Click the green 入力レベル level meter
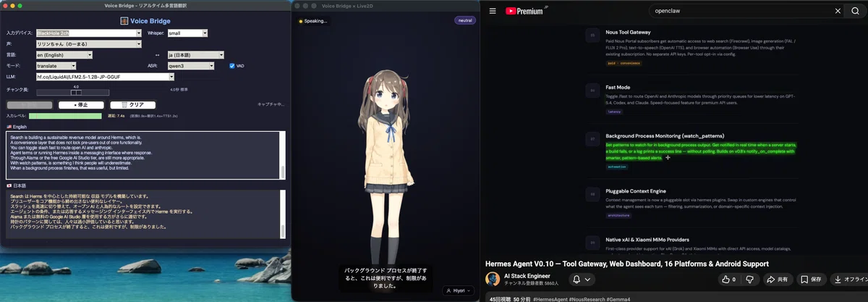868x302 pixels. click(65, 116)
